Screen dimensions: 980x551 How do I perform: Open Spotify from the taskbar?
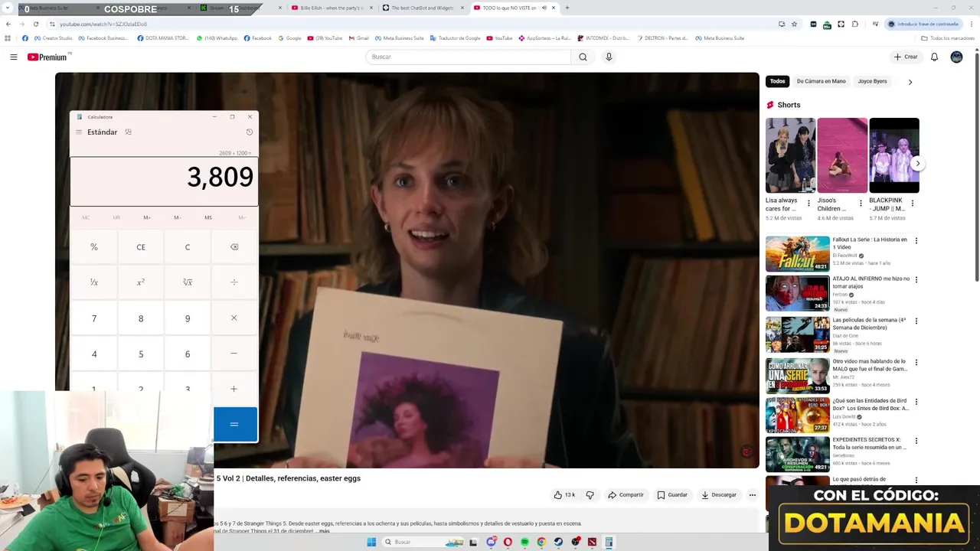[x=524, y=542]
